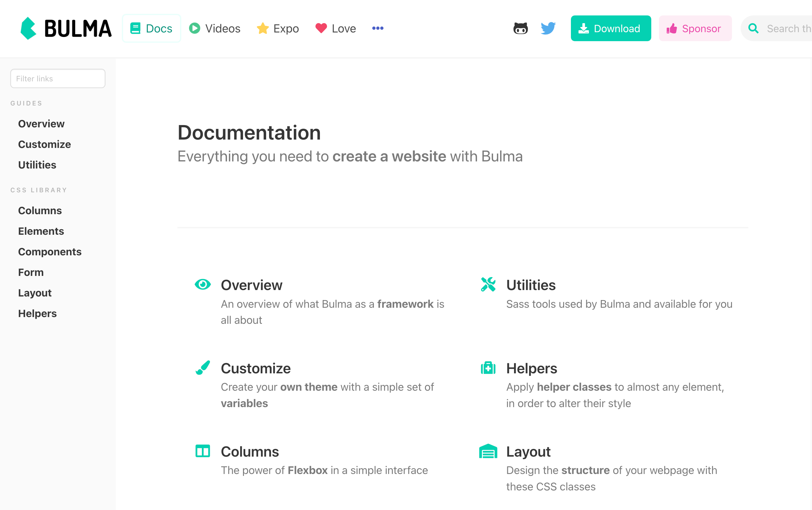Select the Docs tab in navbar
This screenshot has width=812, height=510.
coord(151,28)
